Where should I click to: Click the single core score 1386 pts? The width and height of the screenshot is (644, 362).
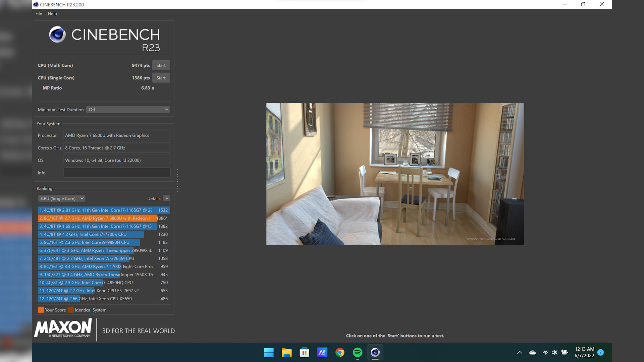[141, 78]
